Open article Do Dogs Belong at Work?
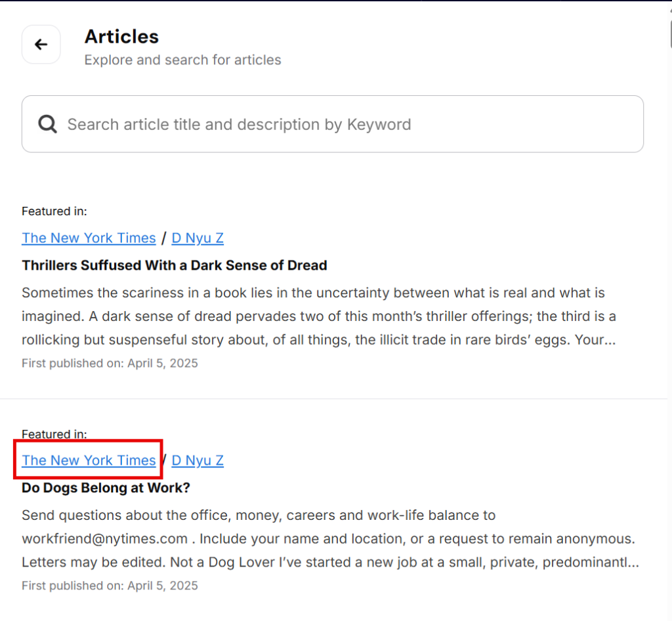This screenshot has width=672, height=621. [106, 488]
